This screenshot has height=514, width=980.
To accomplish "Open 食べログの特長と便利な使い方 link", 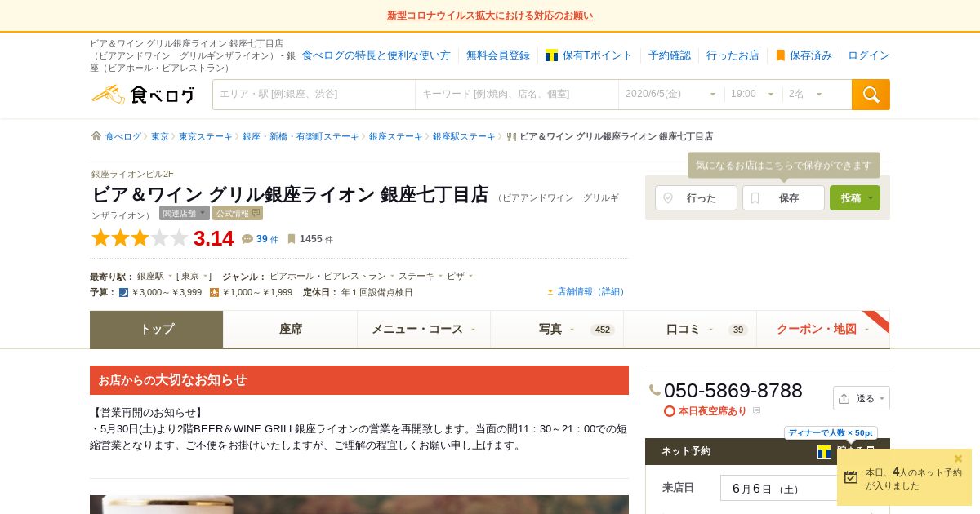I will click(x=376, y=55).
